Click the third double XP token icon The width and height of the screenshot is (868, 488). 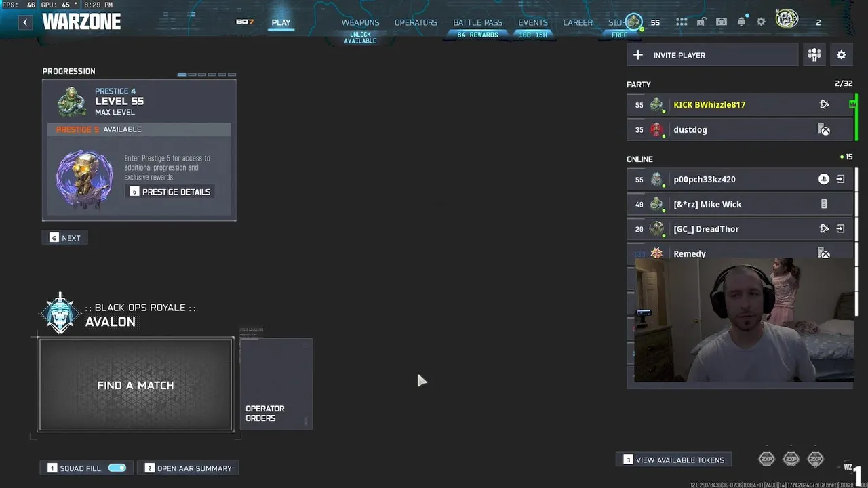coord(815,460)
